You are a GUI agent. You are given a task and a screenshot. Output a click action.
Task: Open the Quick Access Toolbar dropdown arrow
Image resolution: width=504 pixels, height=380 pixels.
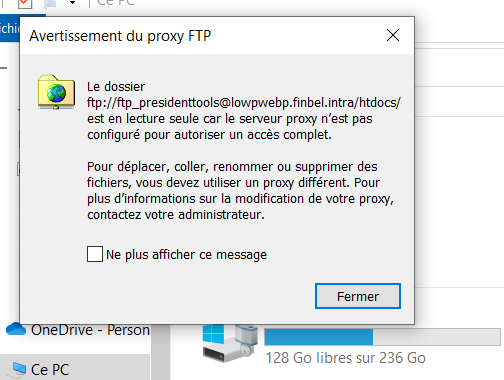[x=72, y=3]
